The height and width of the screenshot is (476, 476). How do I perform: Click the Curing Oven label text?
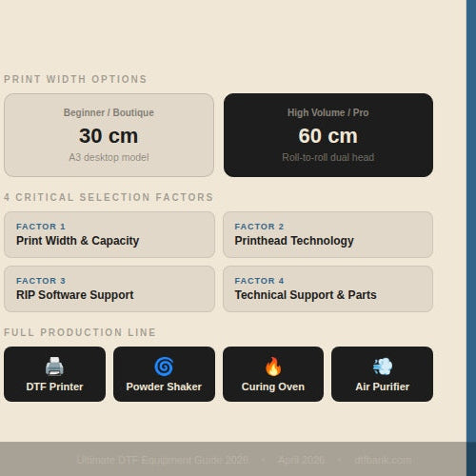click(x=273, y=387)
